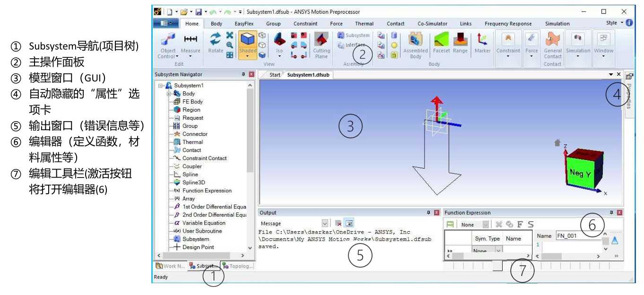
Task: Choose the Iso view icon
Action: click(279, 45)
